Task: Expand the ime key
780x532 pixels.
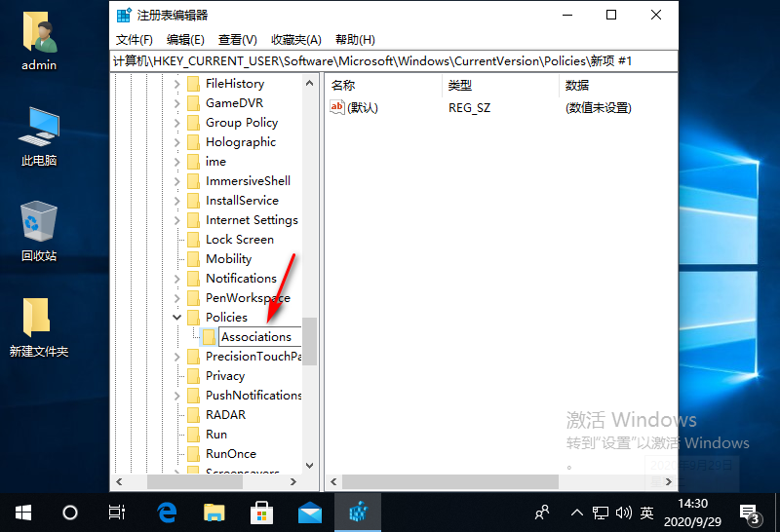Action: pyautogui.click(x=177, y=162)
